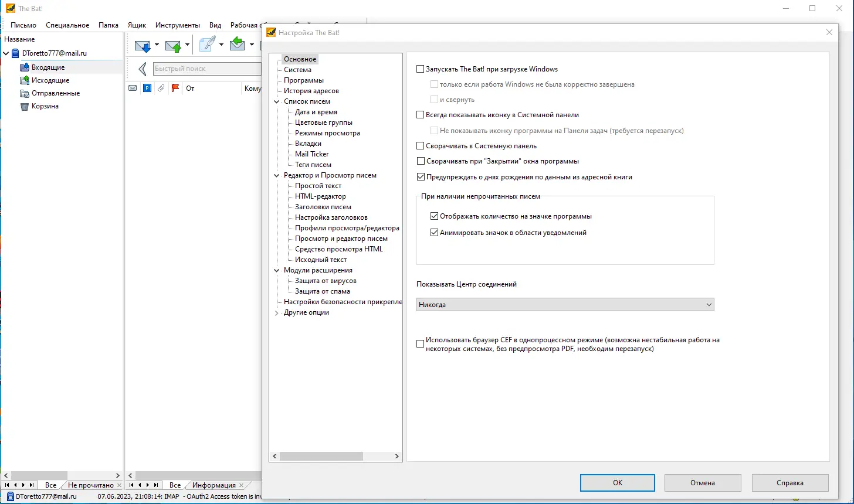Select the Входящие inbox folder icon

point(25,67)
